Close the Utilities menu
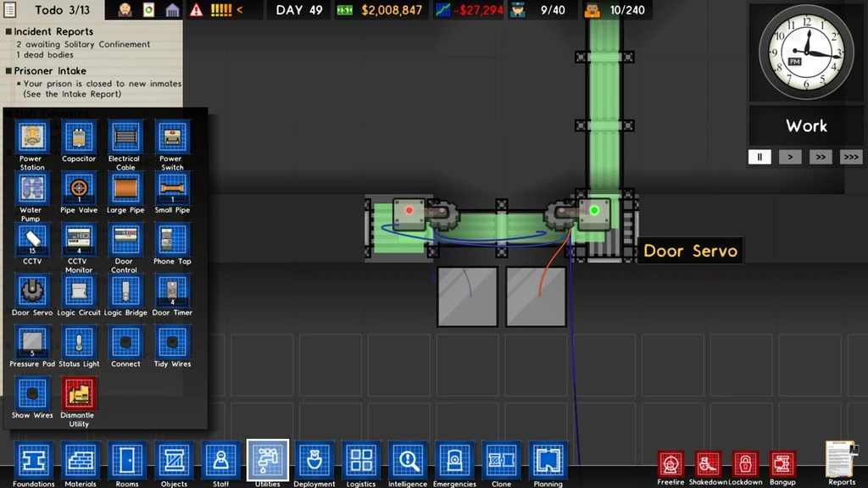Image resolution: width=868 pixels, height=488 pixels. coord(267,460)
